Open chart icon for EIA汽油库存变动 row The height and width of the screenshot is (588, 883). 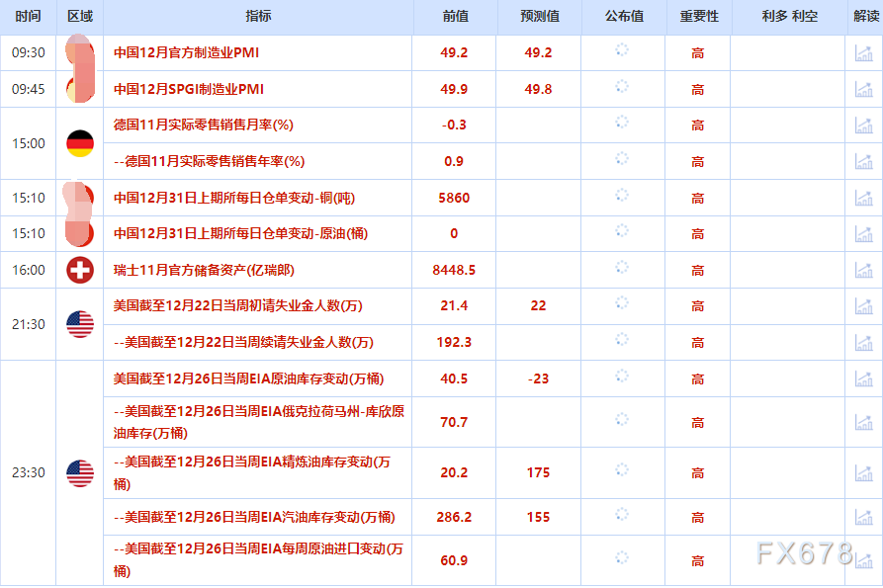coord(864,517)
